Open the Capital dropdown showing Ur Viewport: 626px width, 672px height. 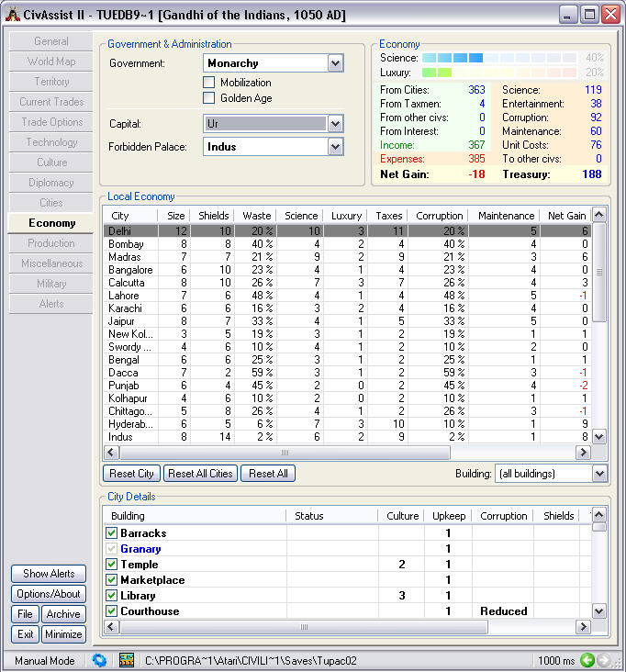[x=274, y=124]
